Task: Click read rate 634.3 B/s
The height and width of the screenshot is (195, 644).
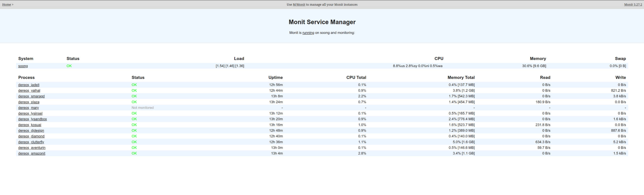Action: tap(543, 142)
